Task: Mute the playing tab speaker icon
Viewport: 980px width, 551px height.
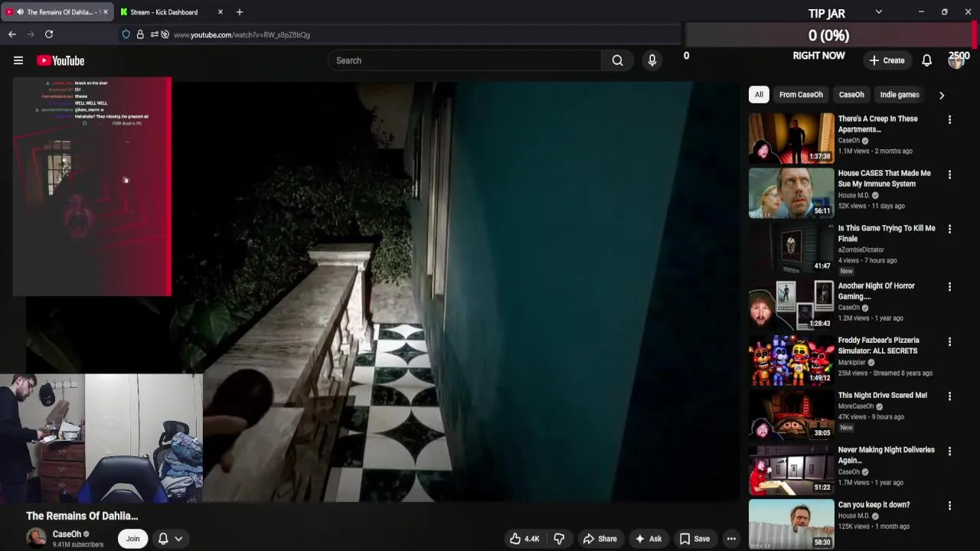Action: point(20,12)
